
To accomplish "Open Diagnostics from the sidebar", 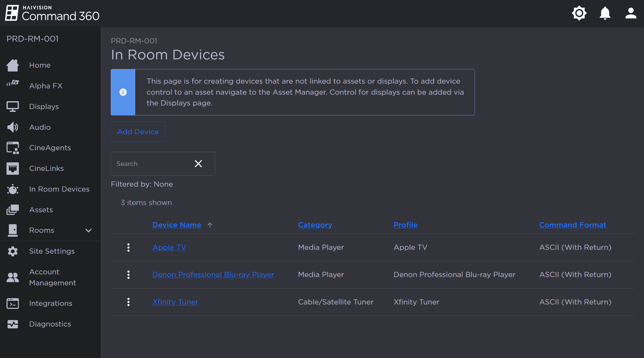I will click(50, 324).
